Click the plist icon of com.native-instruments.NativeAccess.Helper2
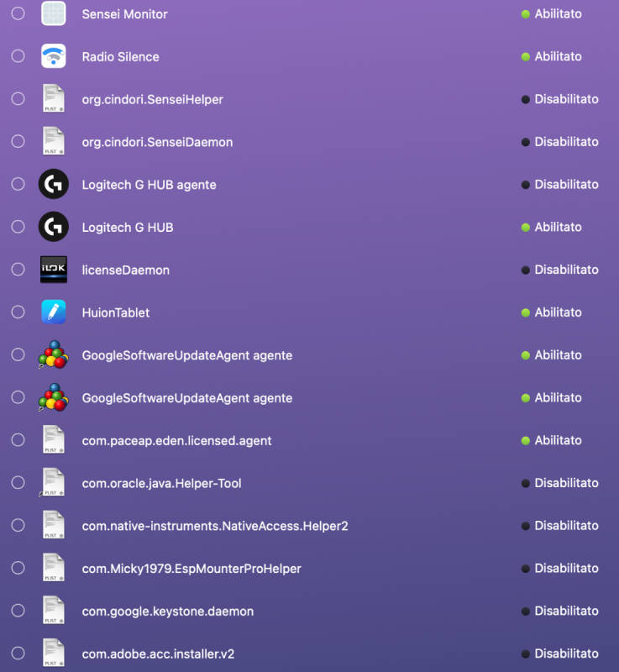 pos(54,525)
